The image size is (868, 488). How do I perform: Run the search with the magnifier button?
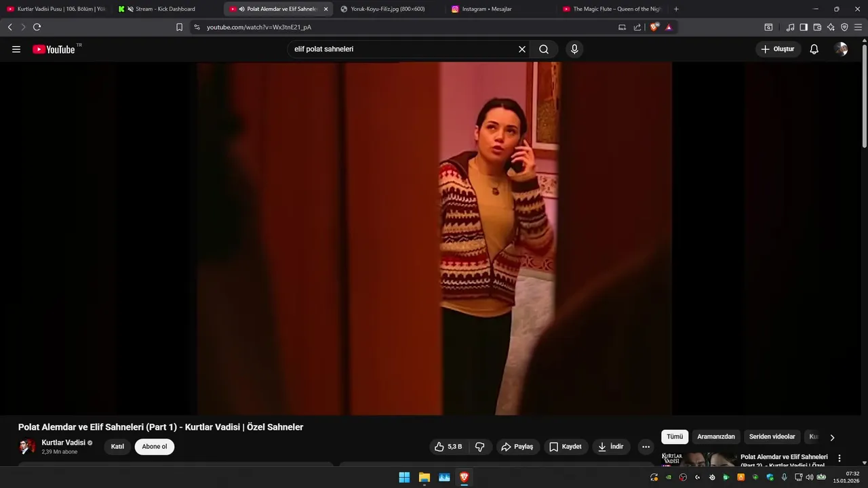[x=544, y=49]
